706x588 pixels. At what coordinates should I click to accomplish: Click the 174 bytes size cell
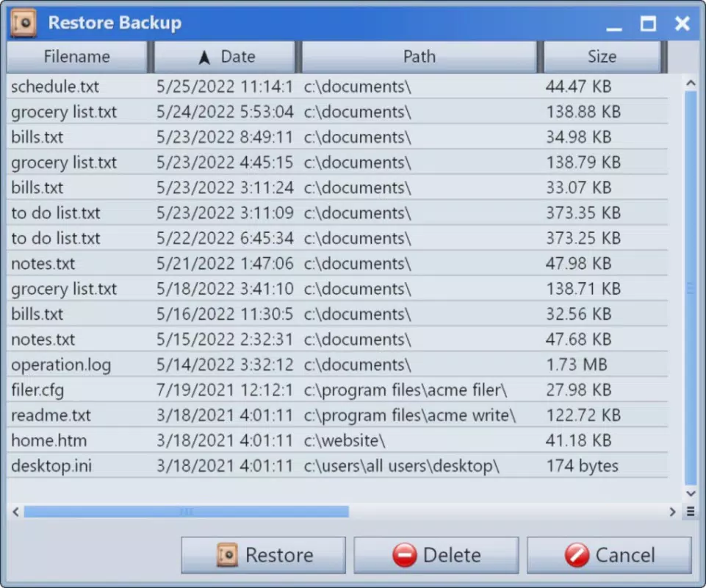tap(582, 466)
